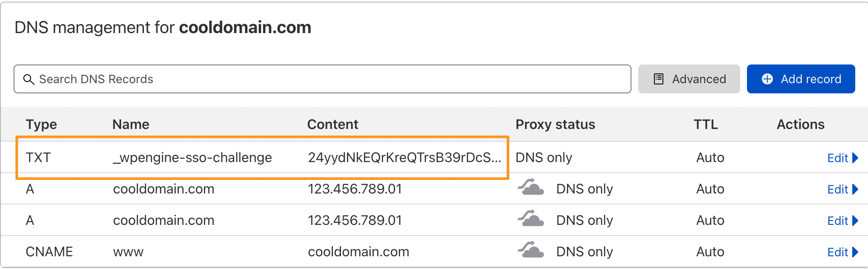Viewport: 868px width, 269px height.
Task: Open the Advanced options button
Action: coord(689,79)
